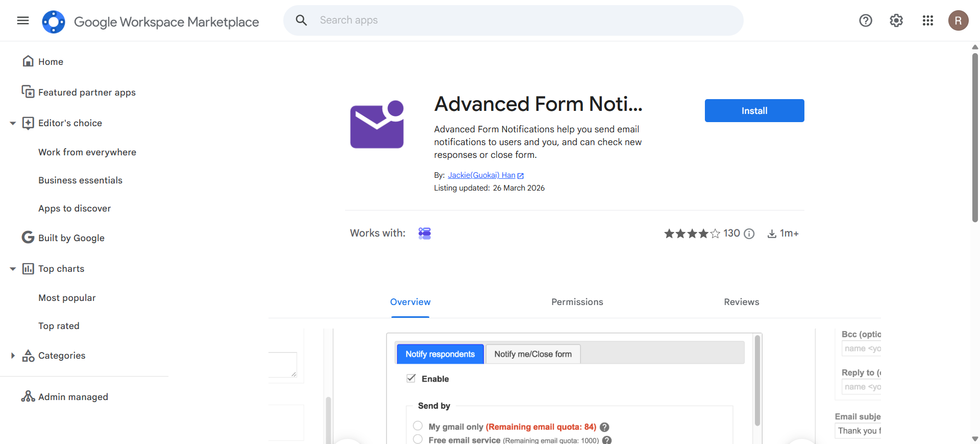Click the Home icon in sidebar
Screen dimensions: 980x444
tap(28, 61)
